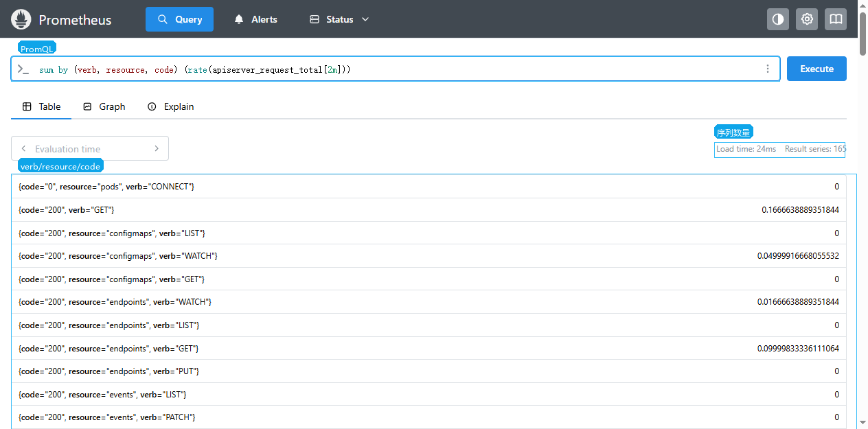The image size is (868, 429).
Task: Click value 0.09999833336111064
Action: coord(798,348)
